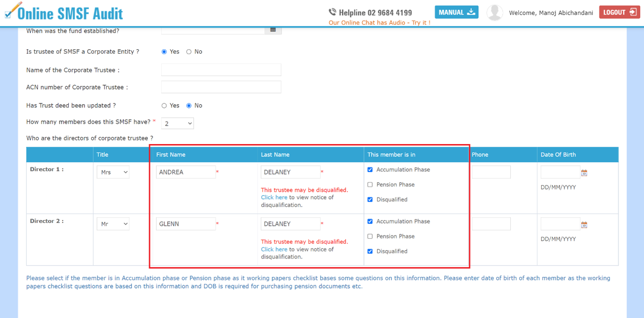Log out using the LOGOUT button

coord(619,12)
